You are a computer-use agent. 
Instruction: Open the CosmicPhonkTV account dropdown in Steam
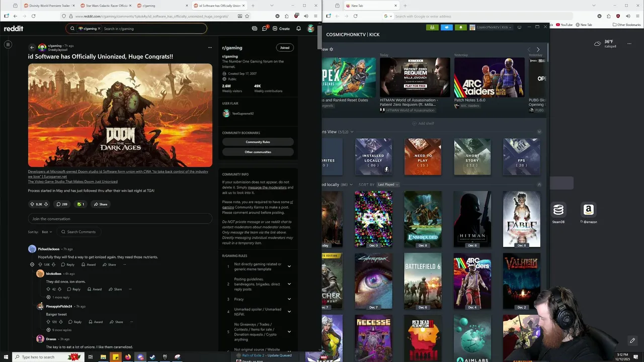coord(491,27)
